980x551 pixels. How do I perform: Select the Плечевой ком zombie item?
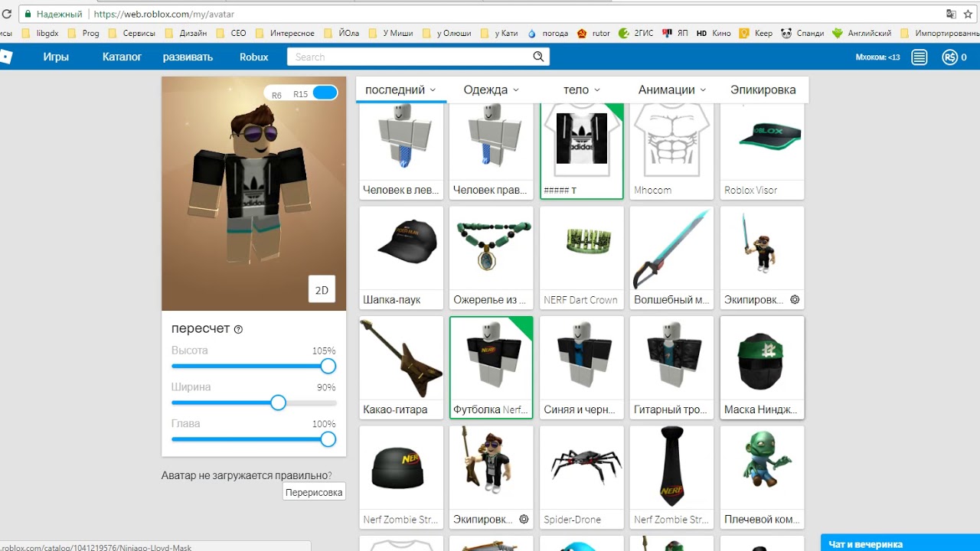pyautogui.click(x=763, y=478)
